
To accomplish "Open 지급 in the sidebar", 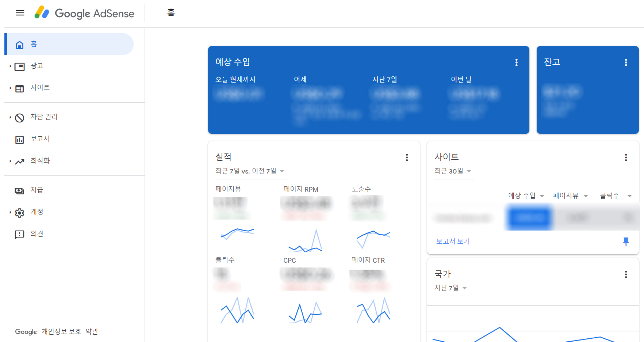I will (x=69, y=190).
